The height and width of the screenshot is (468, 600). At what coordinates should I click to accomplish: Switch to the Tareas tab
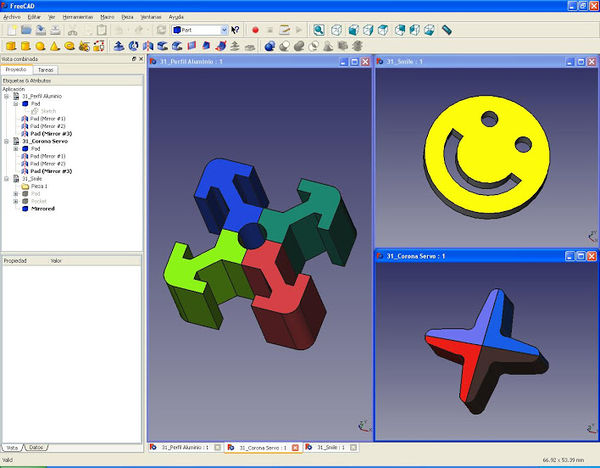tap(46, 70)
